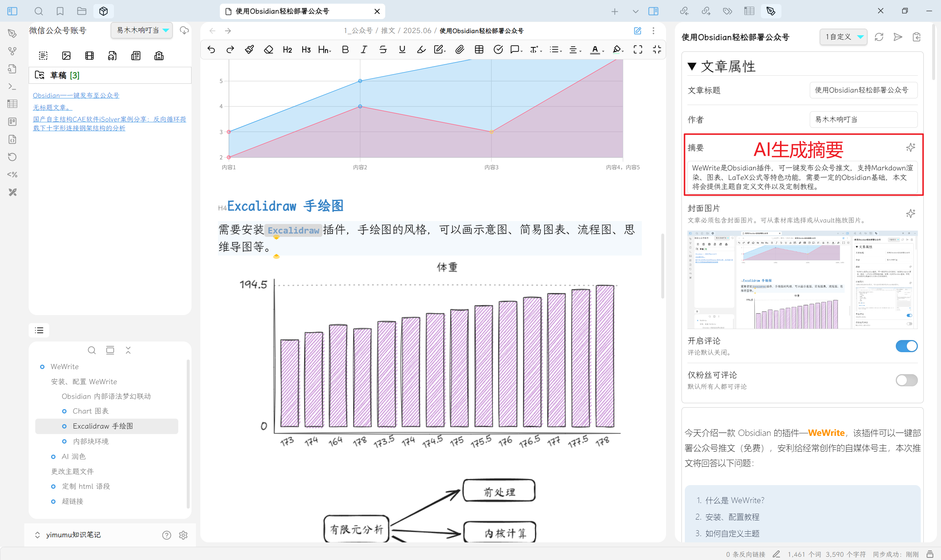Click the italic formatting icon

point(364,50)
